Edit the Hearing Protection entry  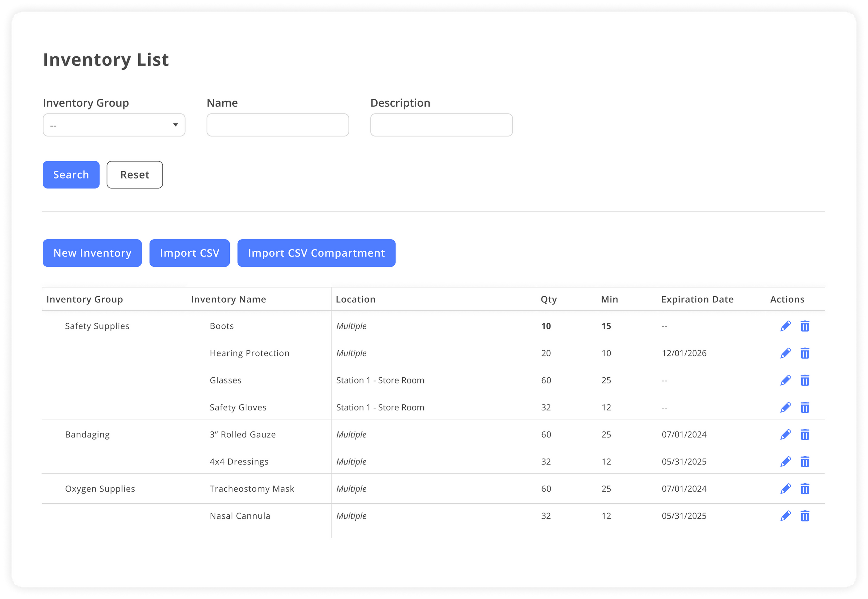(x=786, y=353)
